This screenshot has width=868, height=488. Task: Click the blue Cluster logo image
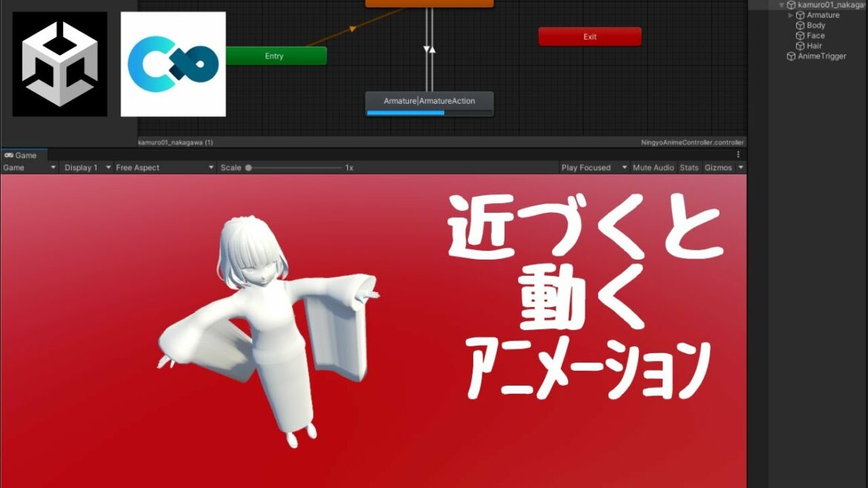tap(173, 64)
